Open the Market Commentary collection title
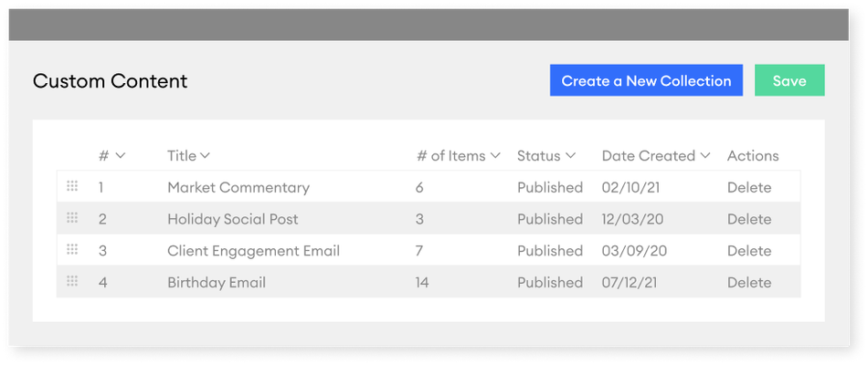Screen dimensions: 868x365 tap(238, 187)
